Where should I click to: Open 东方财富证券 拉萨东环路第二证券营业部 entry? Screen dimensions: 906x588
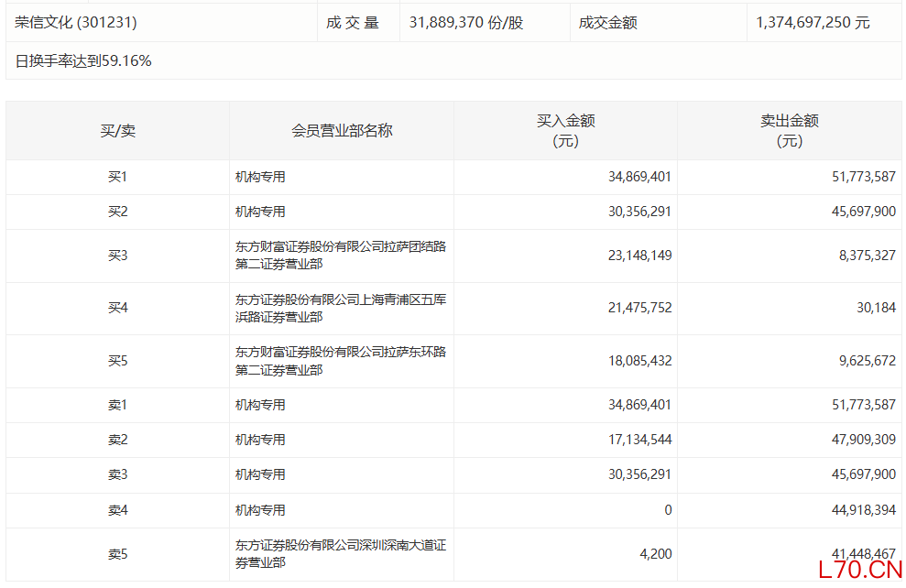pos(340,361)
